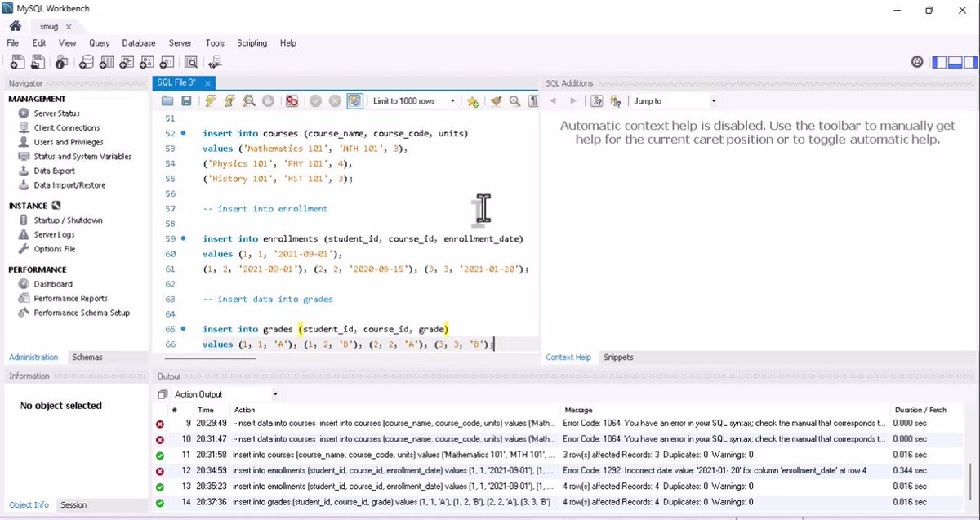Open Performance Reports in Navigator

point(70,299)
